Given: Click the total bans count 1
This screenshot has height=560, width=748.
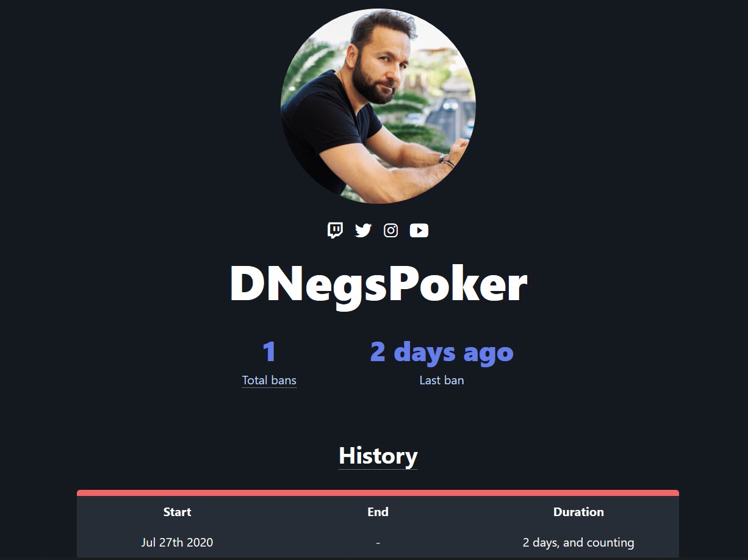Looking at the screenshot, I should (269, 352).
